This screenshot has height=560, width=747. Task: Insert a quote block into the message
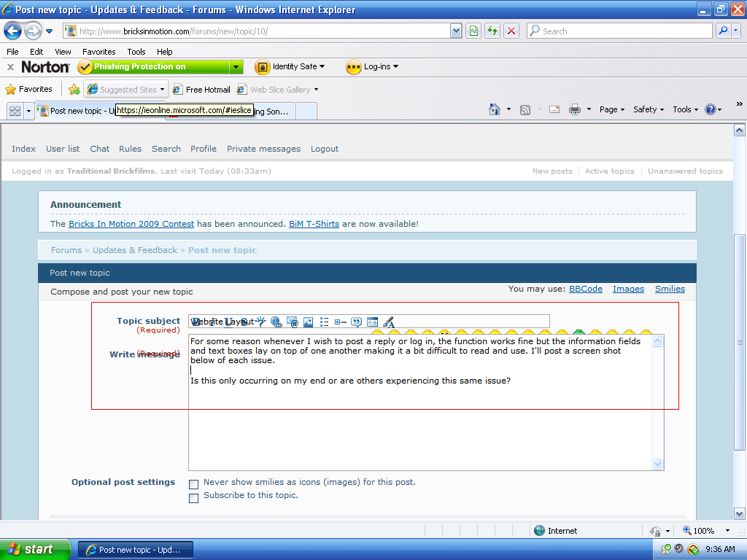[x=357, y=322]
